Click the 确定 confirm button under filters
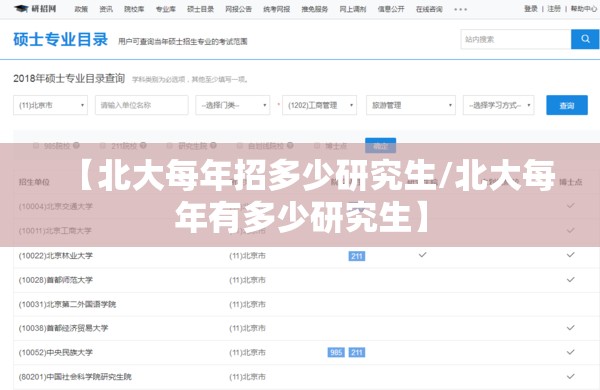 click(380, 145)
